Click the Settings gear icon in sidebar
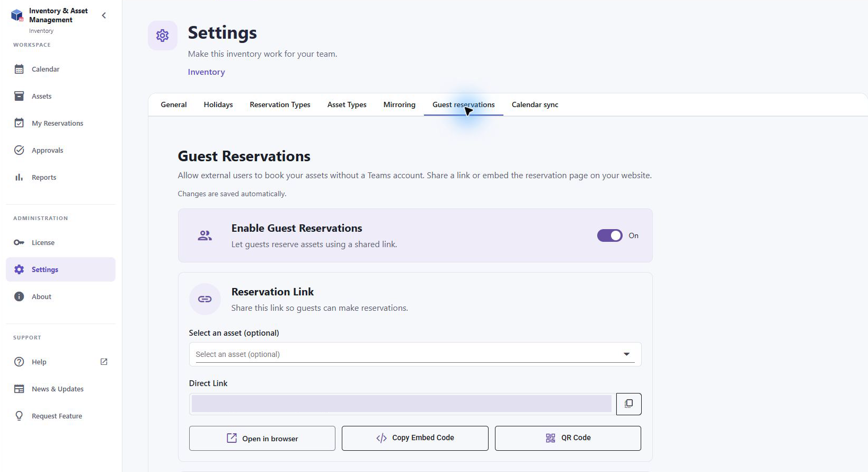The height and width of the screenshot is (472, 868). pyautogui.click(x=19, y=269)
